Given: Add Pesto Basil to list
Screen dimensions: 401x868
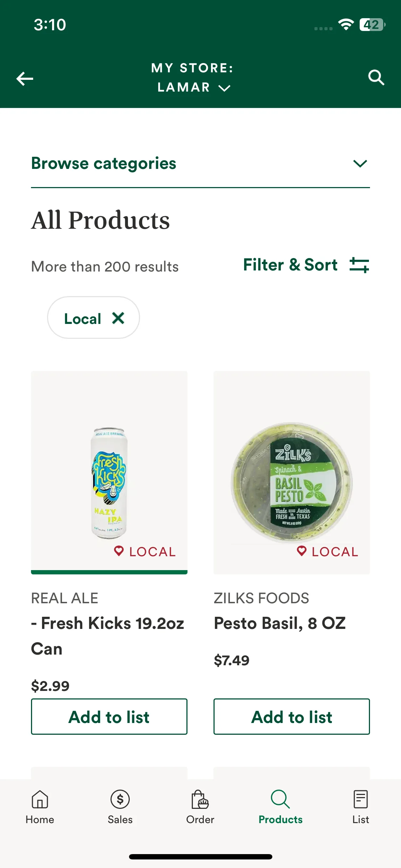Looking at the screenshot, I should pyautogui.click(x=292, y=717).
